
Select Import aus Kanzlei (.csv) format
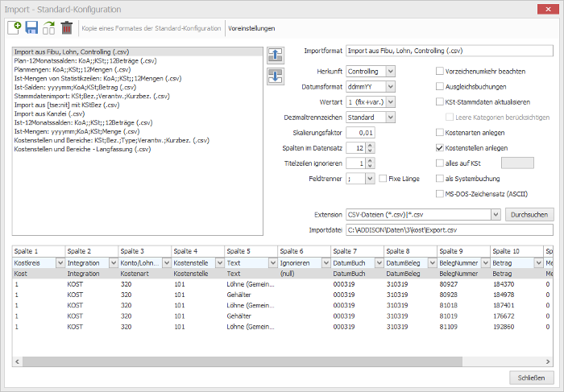point(49,113)
